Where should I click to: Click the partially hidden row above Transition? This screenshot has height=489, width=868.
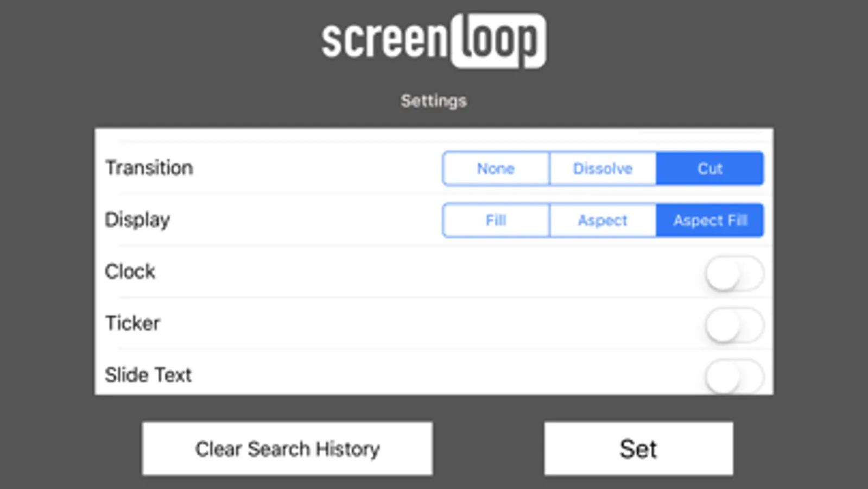[x=434, y=135]
